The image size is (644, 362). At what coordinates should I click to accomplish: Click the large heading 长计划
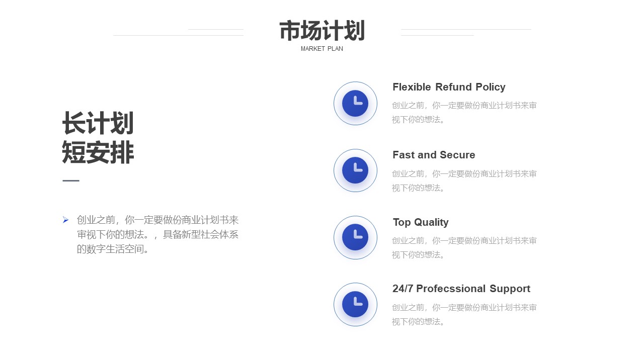pyautogui.click(x=98, y=123)
